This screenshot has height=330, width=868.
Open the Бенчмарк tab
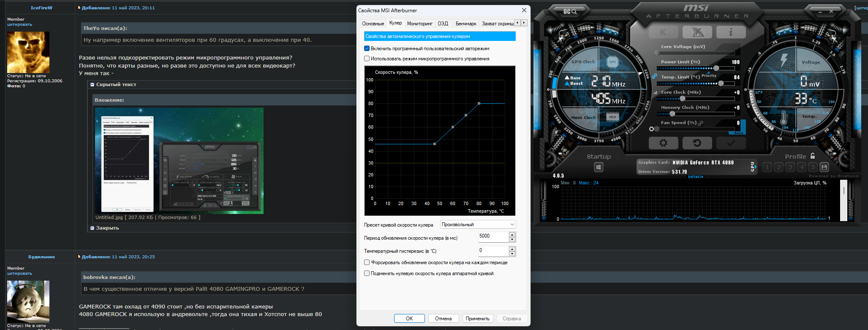(x=466, y=24)
